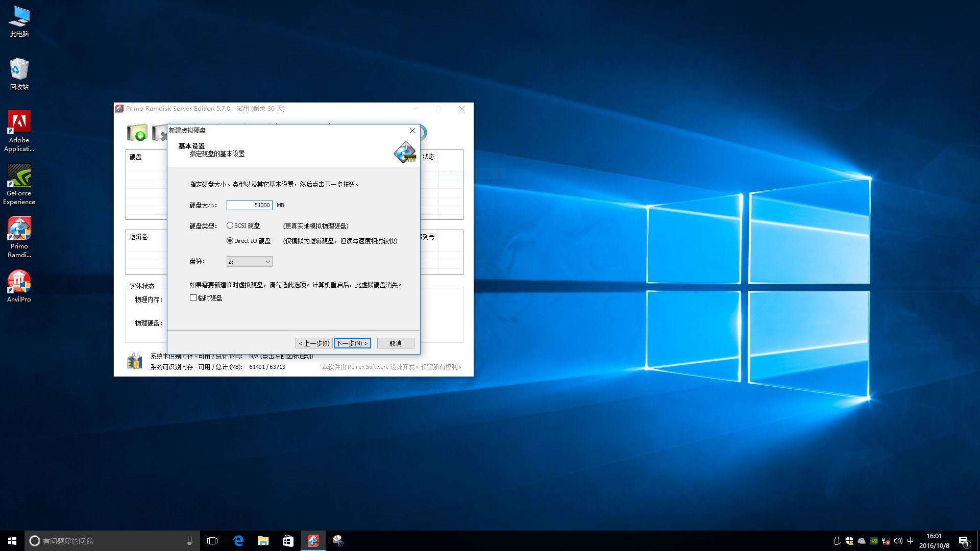
Task: Close the 新建虚拟硬盘 dialog
Action: (x=412, y=131)
